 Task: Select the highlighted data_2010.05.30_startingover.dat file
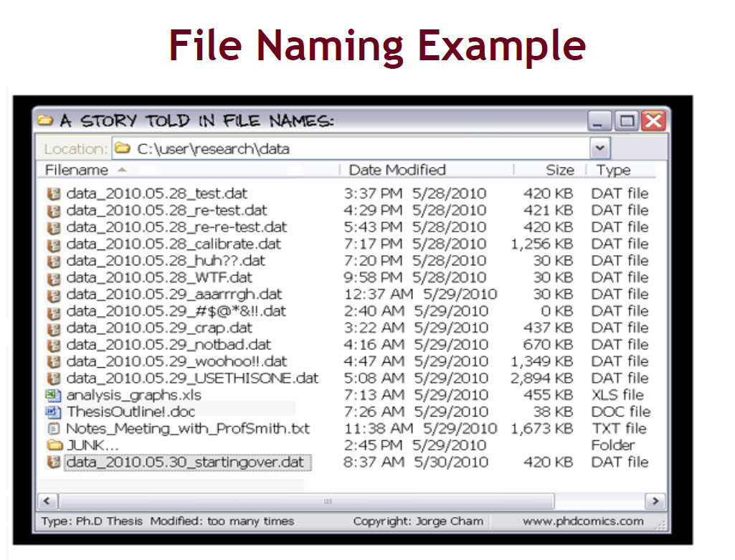[x=187, y=462]
